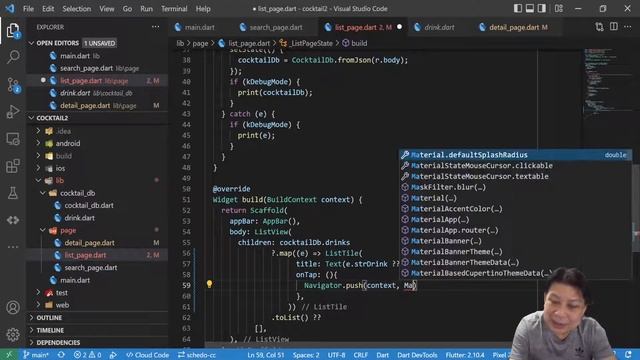Image resolution: width=640 pixels, height=360 pixels.
Task: Select the Dart language mode
Action: point(382,355)
